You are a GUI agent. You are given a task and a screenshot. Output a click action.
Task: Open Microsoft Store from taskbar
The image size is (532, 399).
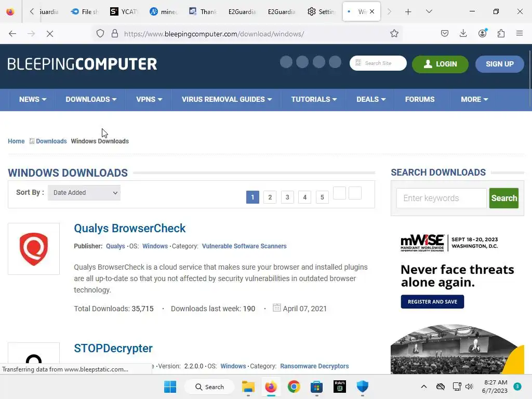[316, 387]
